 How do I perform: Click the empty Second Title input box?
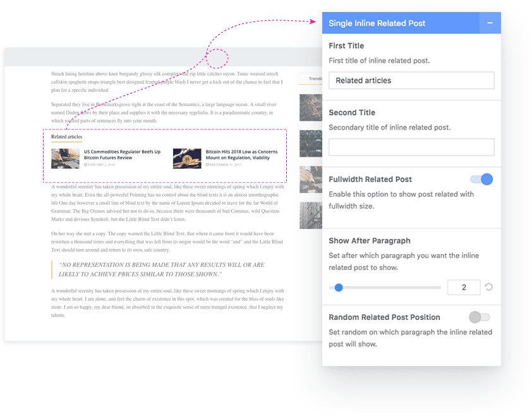(411, 147)
